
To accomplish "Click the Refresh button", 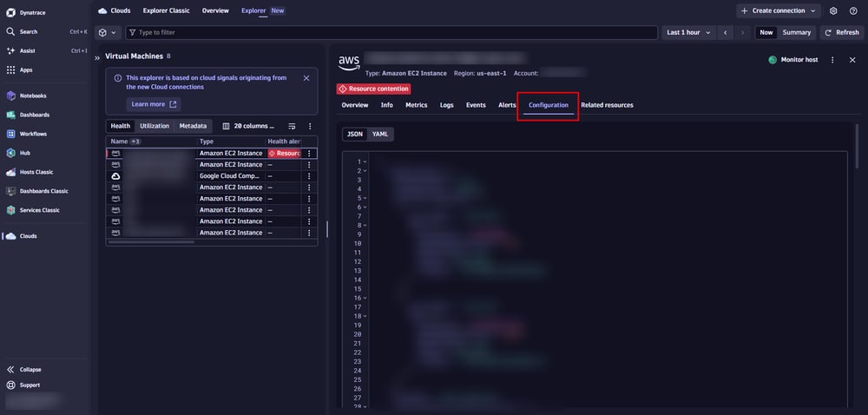I will pyautogui.click(x=842, y=33).
